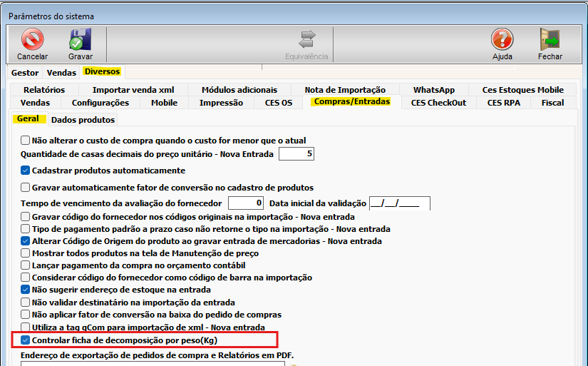Screen dimensions: 588x366
Task: Go to Nota de Importação tab
Action: 345,90
